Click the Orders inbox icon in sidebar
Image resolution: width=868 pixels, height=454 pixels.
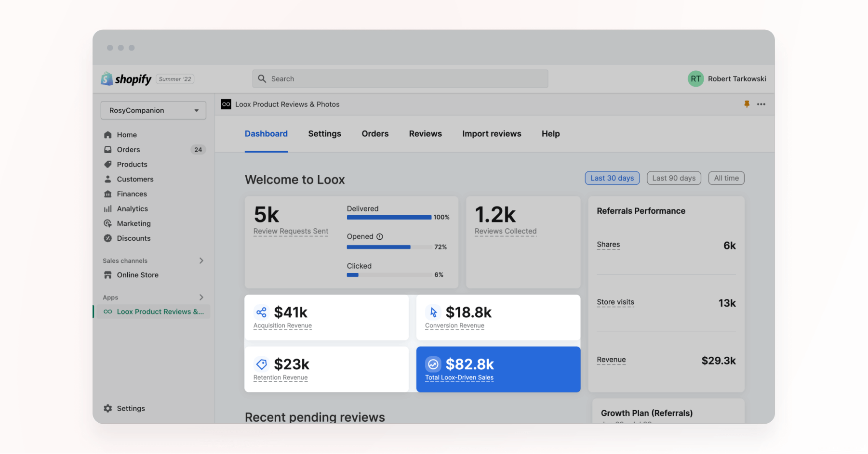tap(108, 150)
